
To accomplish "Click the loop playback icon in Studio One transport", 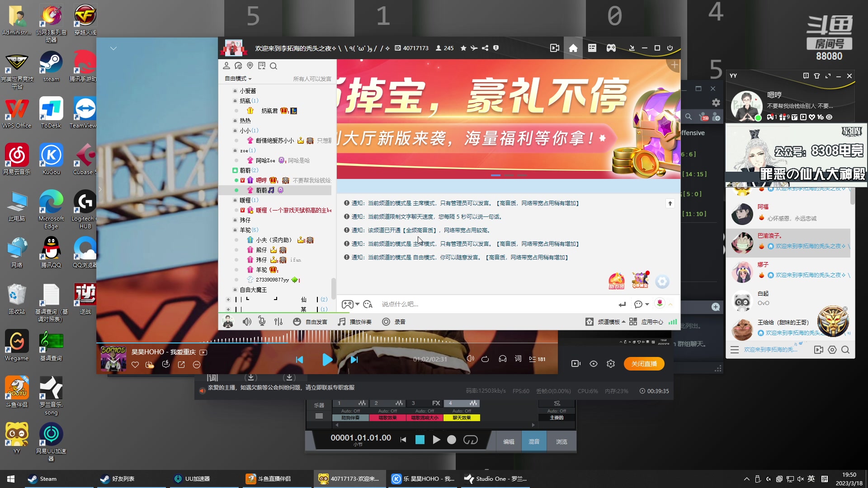I will pos(471,440).
